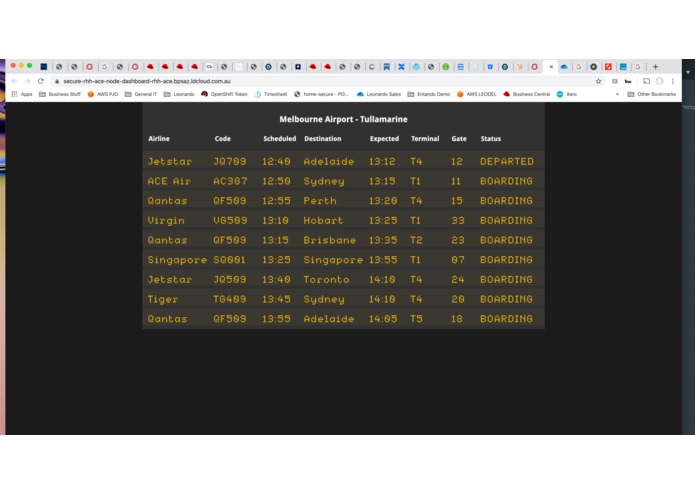
Task: Open the home-secure bookmark
Action: 321,94
